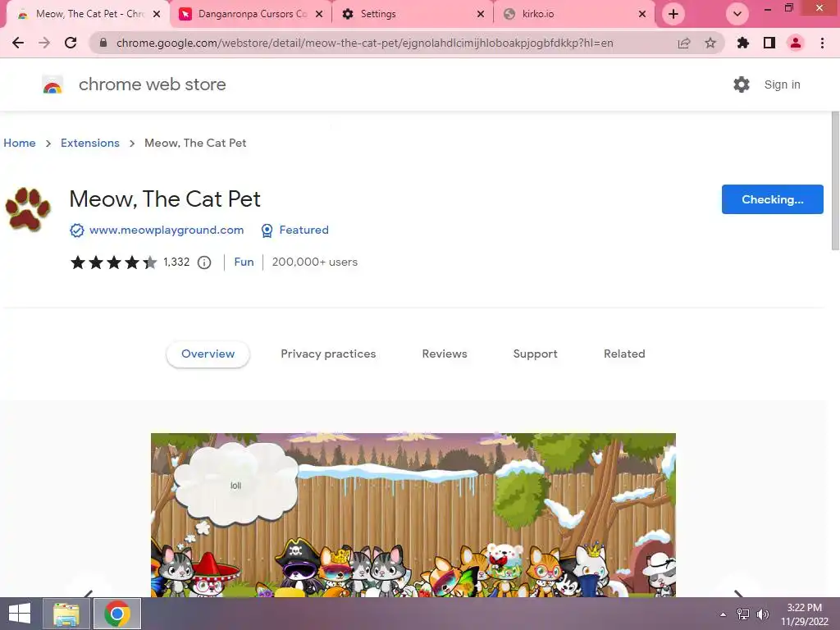Open the Support tab
The width and height of the screenshot is (840, 630).
(x=535, y=354)
